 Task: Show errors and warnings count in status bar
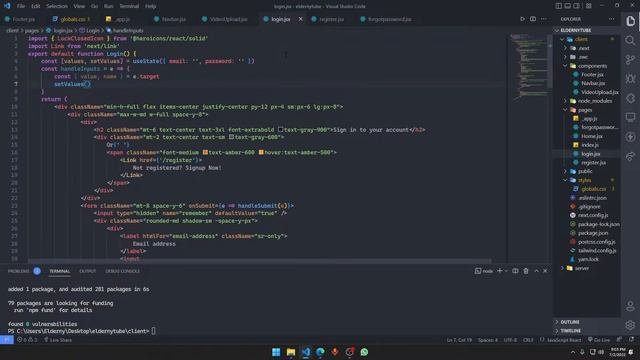pos(27,340)
